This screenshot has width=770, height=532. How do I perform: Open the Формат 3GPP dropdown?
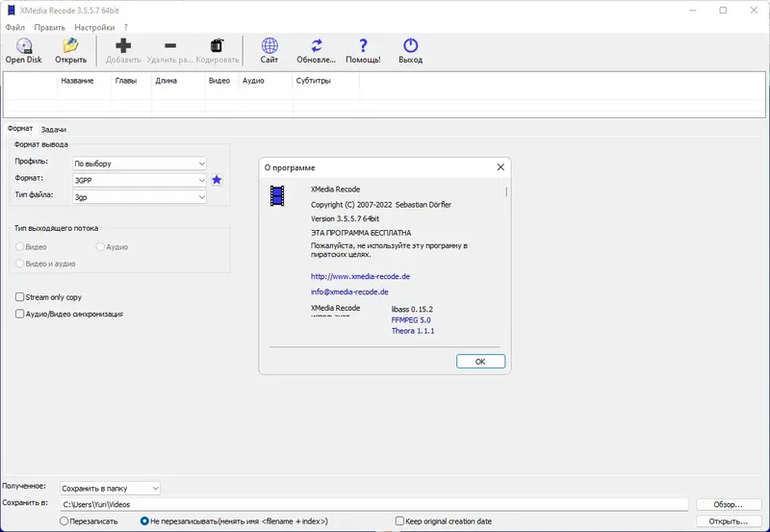140,180
